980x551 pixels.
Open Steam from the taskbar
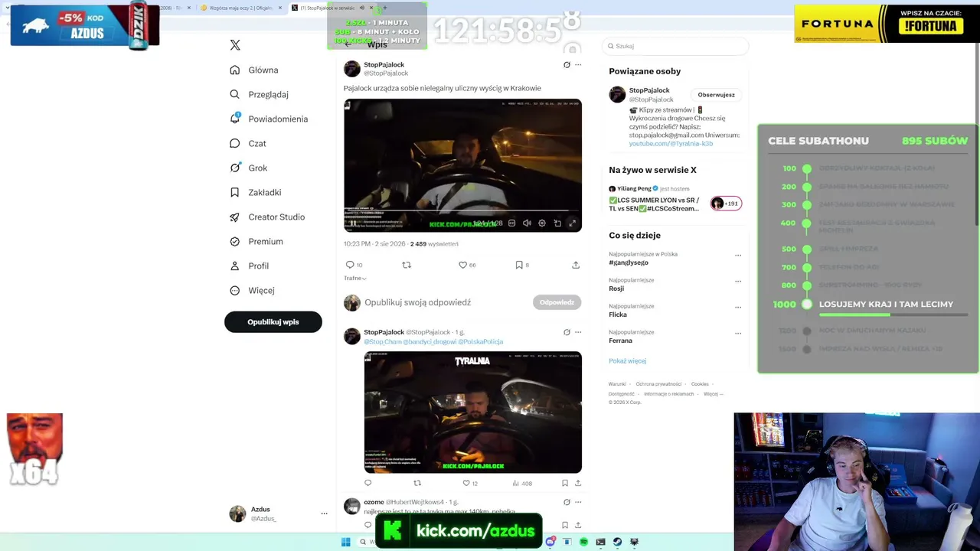(617, 542)
